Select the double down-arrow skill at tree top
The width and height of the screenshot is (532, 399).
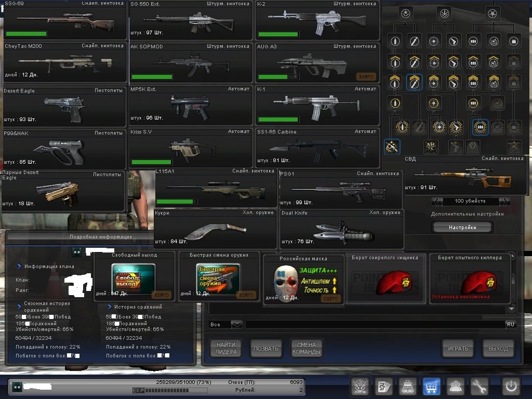tap(444, 14)
